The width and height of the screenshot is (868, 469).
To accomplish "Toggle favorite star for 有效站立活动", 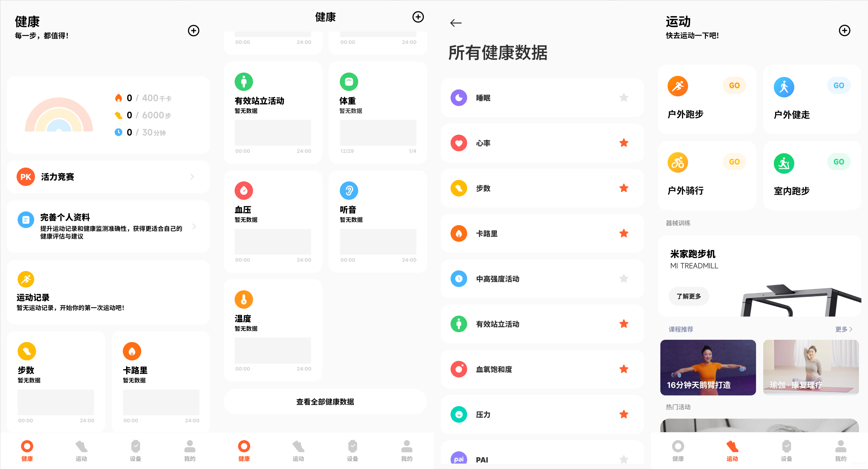I will [624, 324].
